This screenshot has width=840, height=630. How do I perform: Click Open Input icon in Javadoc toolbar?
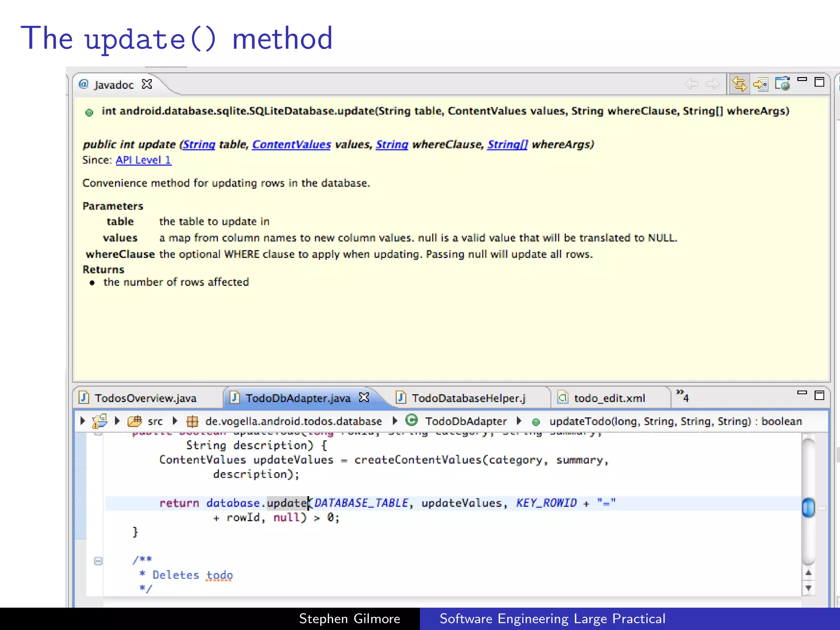click(760, 84)
